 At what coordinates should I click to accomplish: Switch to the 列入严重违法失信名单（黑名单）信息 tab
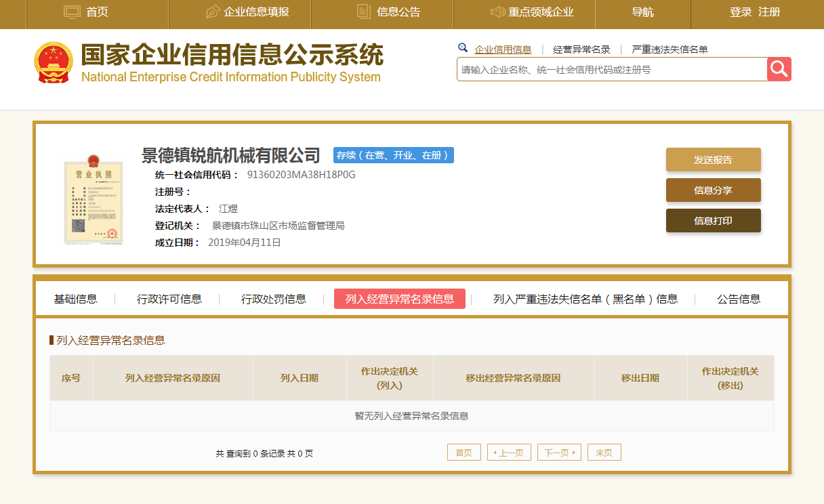click(585, 299)
